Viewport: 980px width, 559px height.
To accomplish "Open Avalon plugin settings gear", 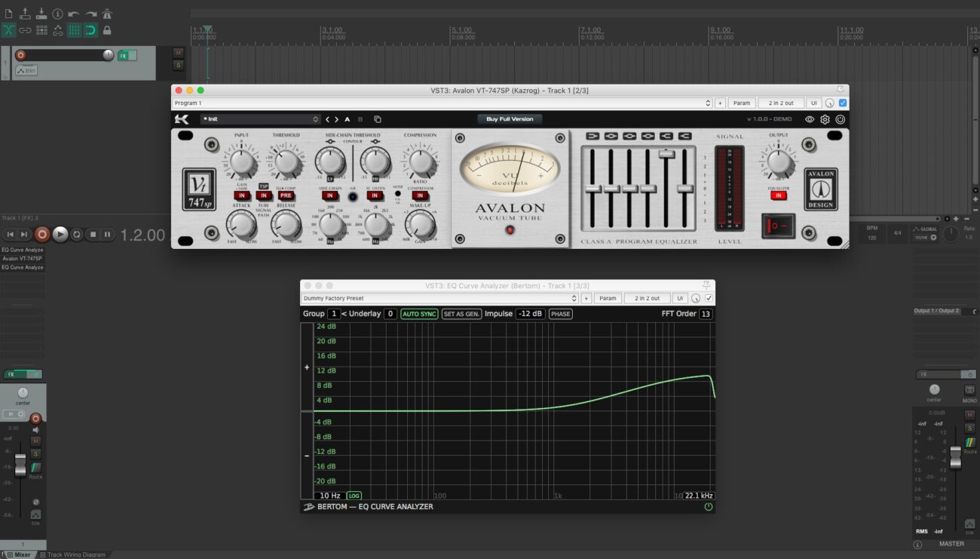I will [825, 119].
